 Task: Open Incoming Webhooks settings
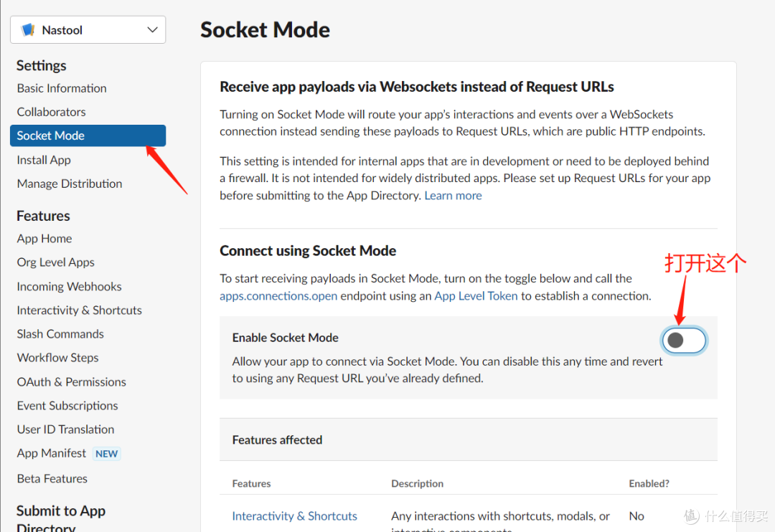69,286
